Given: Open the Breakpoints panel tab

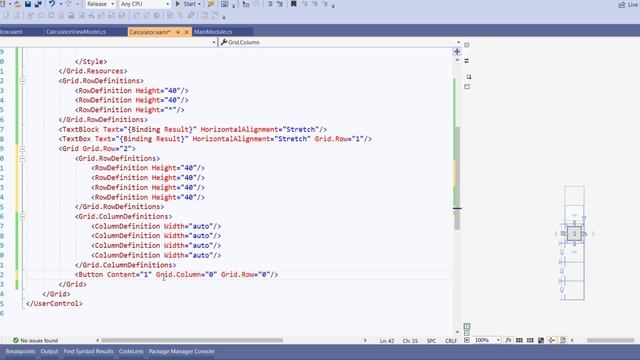Looking at the screenshot, I should [x=20, y=351].
